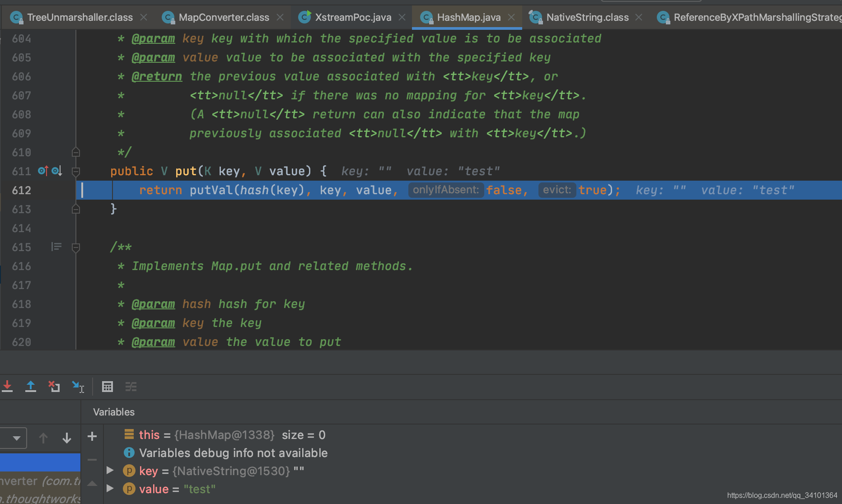Click the 'Implements Map.put' comment line

(272, 266)
